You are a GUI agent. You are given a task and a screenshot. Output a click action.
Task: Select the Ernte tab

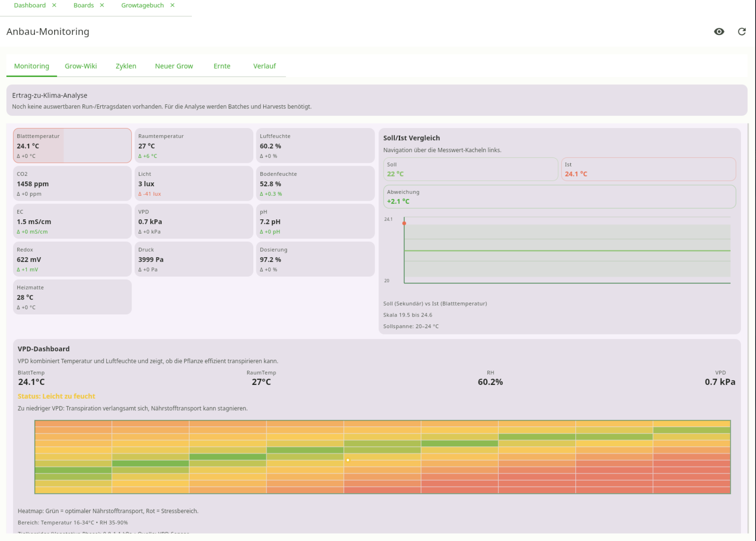tap(222, 66)
